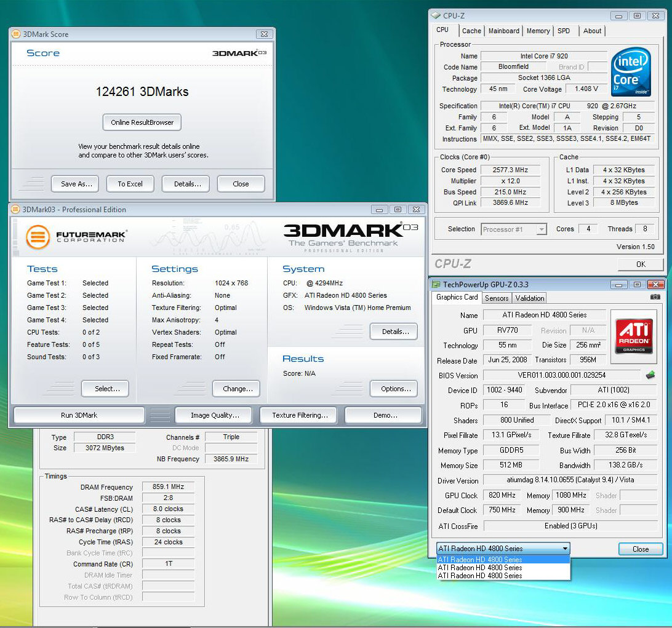Viewport: 672px width, 628px height.
Task: Export the score with To Excel button
Action: [130, 184]
